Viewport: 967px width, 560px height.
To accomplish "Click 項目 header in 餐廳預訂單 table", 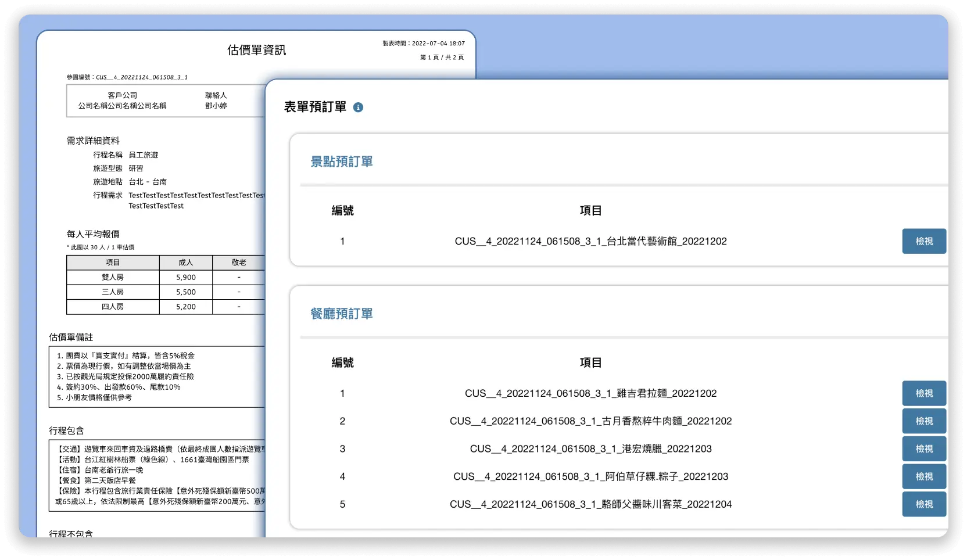I will pos(590,363).
